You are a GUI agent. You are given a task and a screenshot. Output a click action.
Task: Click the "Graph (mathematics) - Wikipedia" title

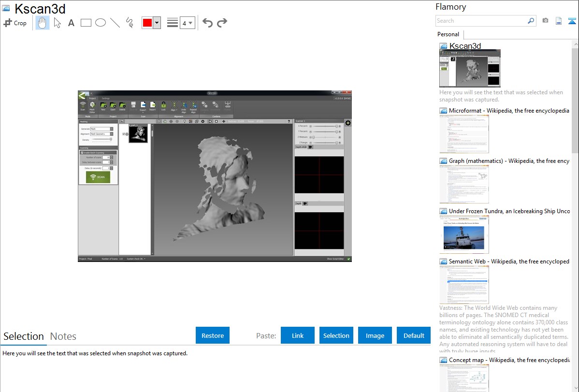[x=509, y=161]
